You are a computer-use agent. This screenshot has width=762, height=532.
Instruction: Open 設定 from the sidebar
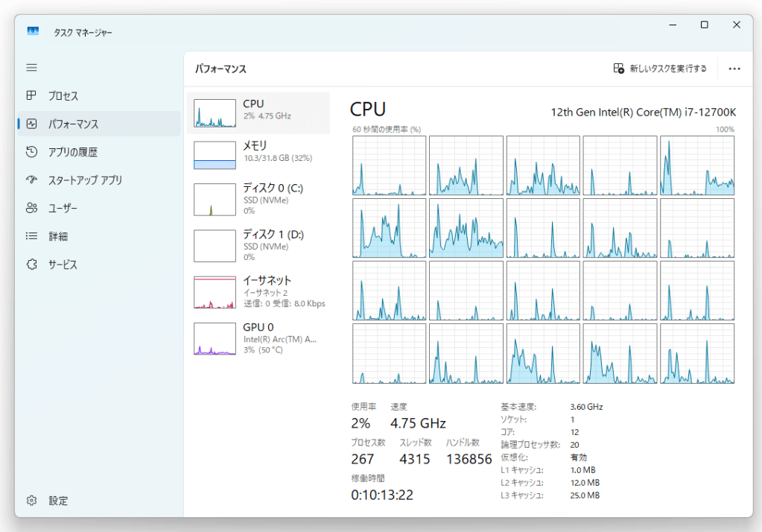58,501
